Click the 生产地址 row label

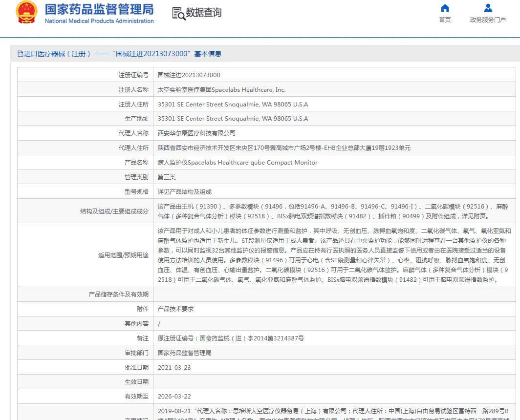(x=136, y=118)
